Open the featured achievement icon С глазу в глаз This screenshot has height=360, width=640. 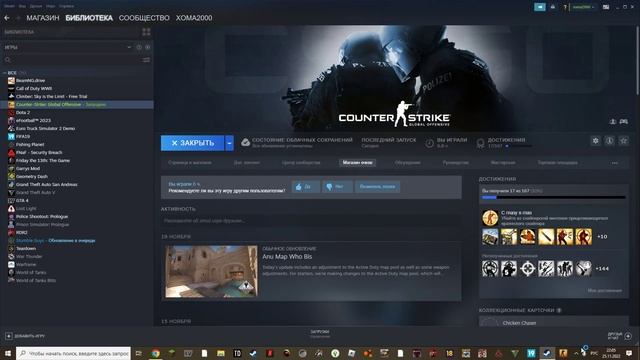coord(490,218)
